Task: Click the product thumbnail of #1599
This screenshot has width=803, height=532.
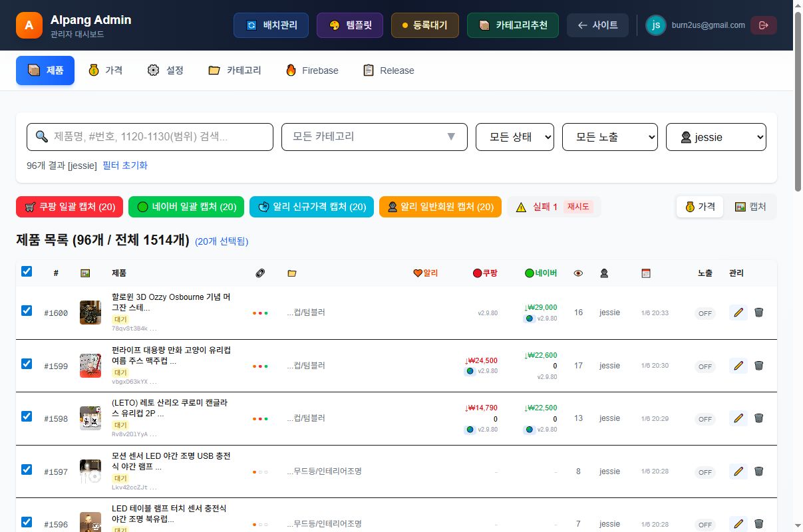Action: click(90, 365)
